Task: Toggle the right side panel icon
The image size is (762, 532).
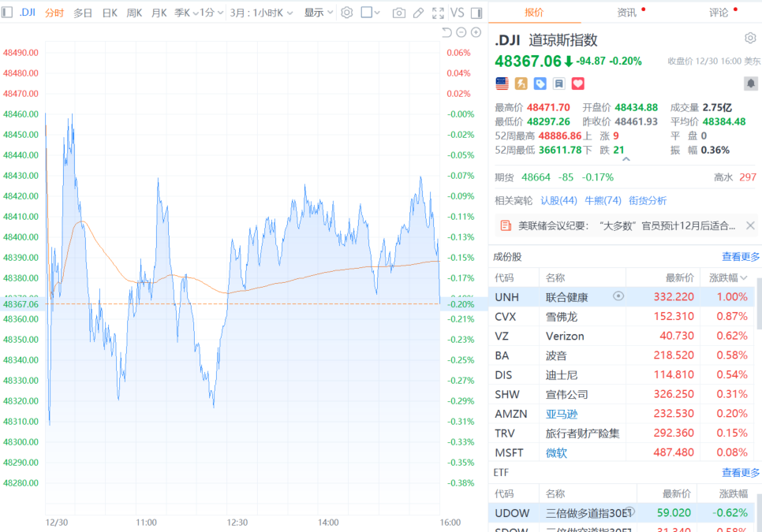Action: [x=476, y=13]
